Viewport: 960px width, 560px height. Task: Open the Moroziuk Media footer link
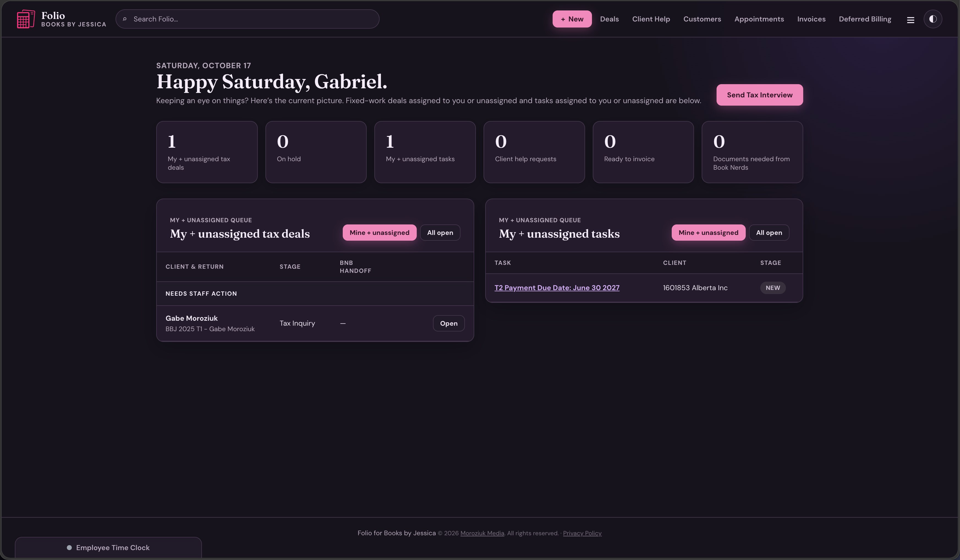(482, 533)
